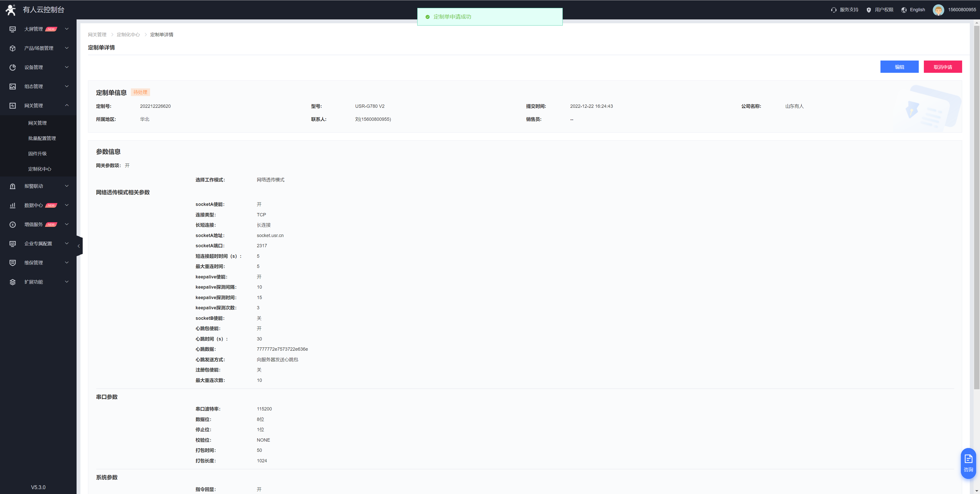Click the 有人云控制台 logo icon
Screen dimensions: 980x494
click(11, 10)
